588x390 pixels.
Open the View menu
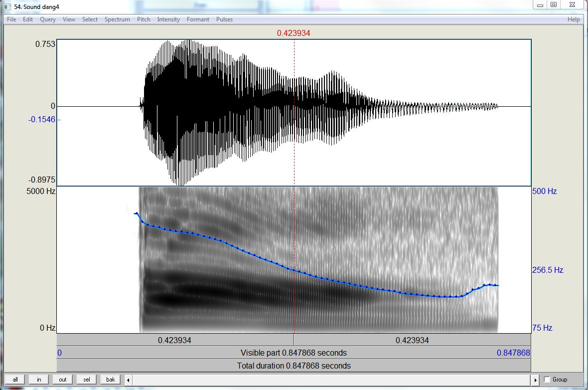69,19
